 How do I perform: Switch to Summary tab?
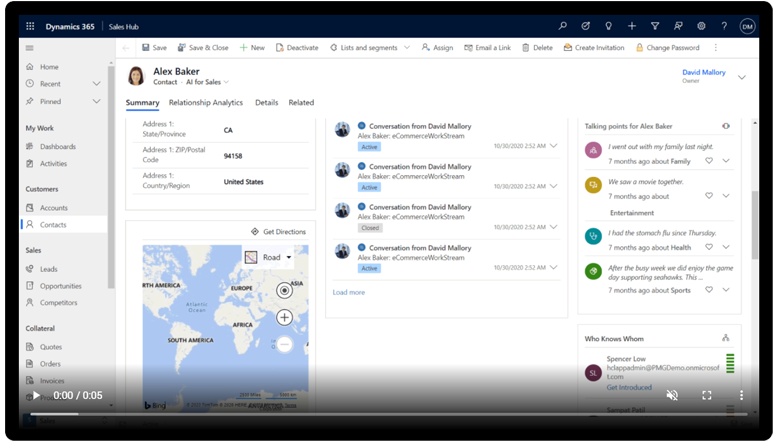pos(142,103)
